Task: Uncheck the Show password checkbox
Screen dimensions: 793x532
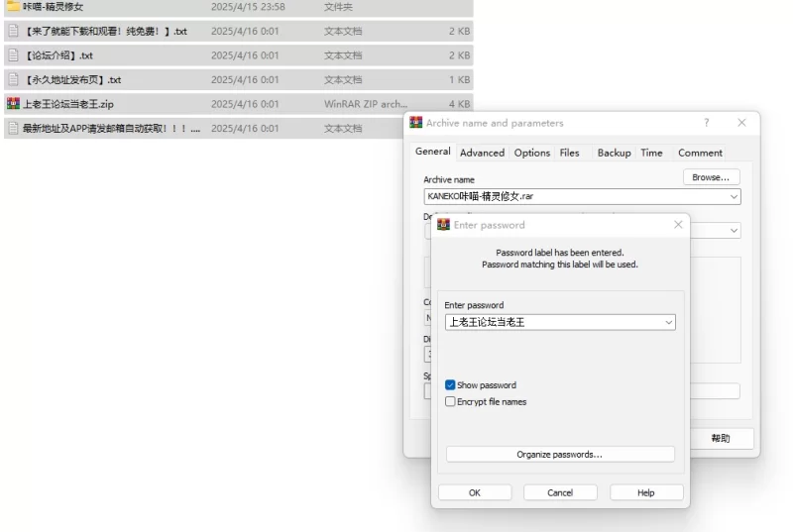Action: click(450, 385)
